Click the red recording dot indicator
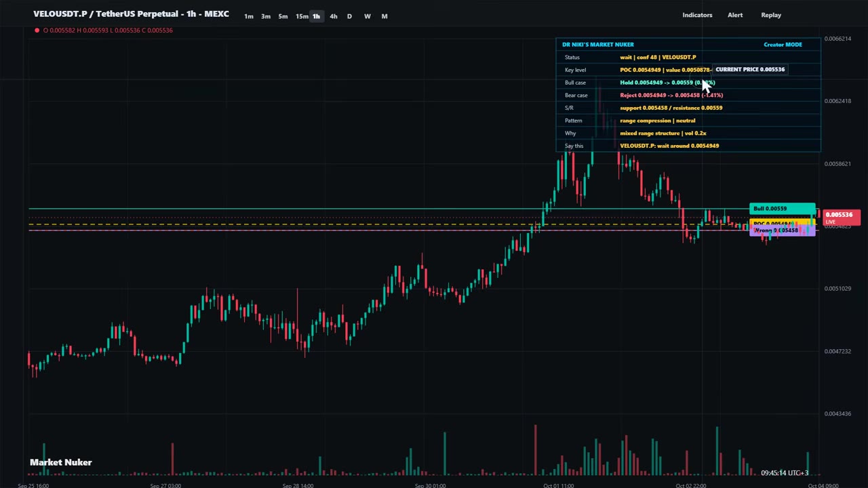 tap(37, 30)
